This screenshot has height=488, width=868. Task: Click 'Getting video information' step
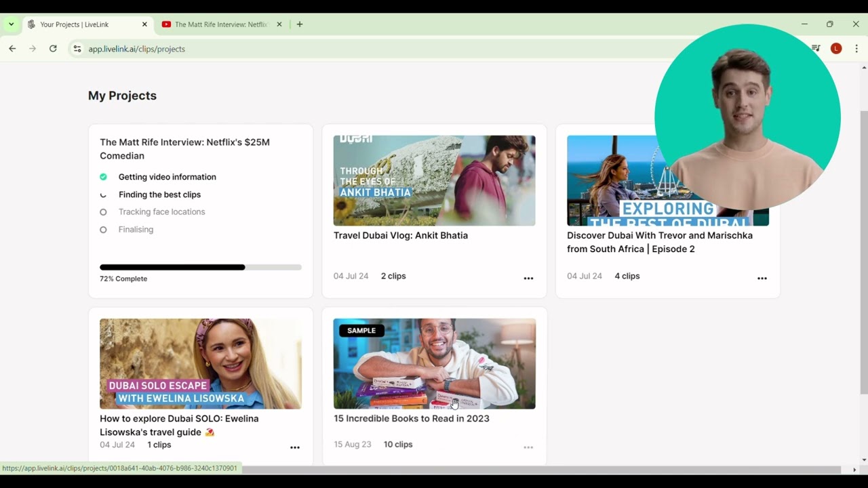pos(167,177)
